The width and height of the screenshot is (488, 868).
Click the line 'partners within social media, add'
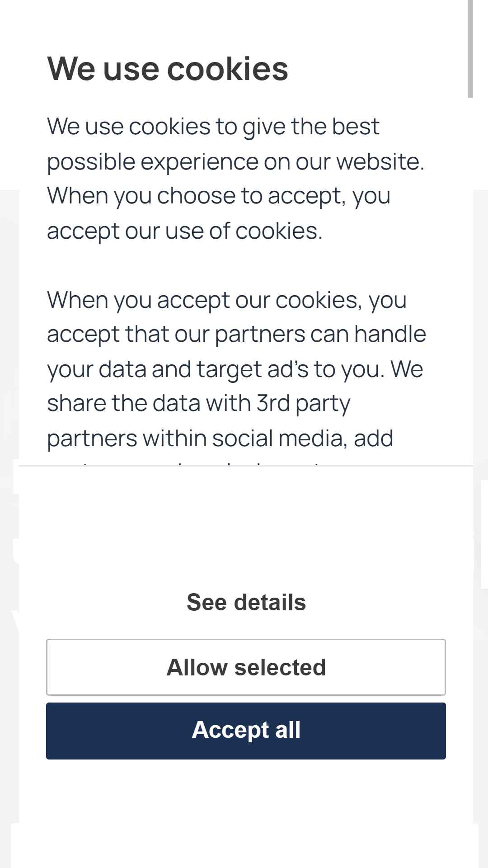point(220,439)
